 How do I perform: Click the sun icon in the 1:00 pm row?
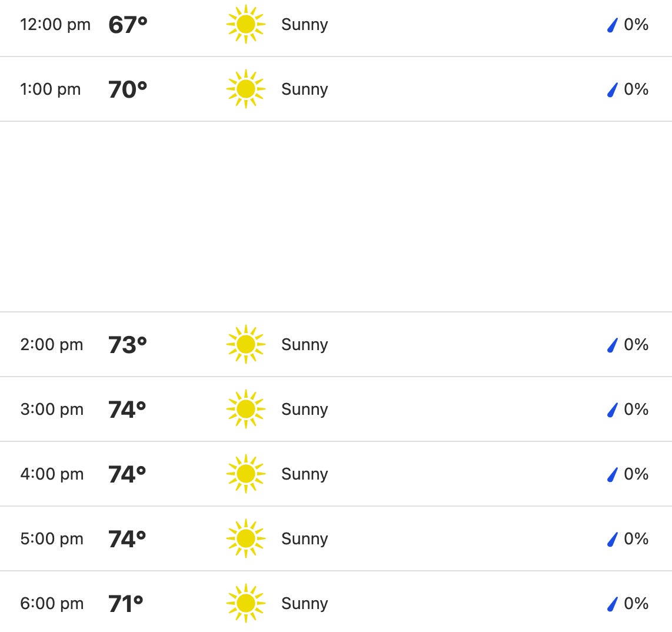click(245, 89)
